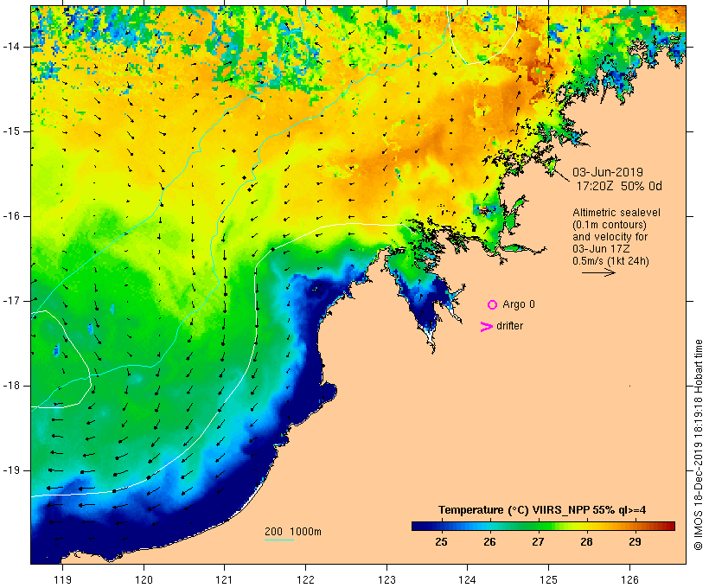Click the 27 tick label on color bar
Screen dimensions: 709x588
(538, 541)
